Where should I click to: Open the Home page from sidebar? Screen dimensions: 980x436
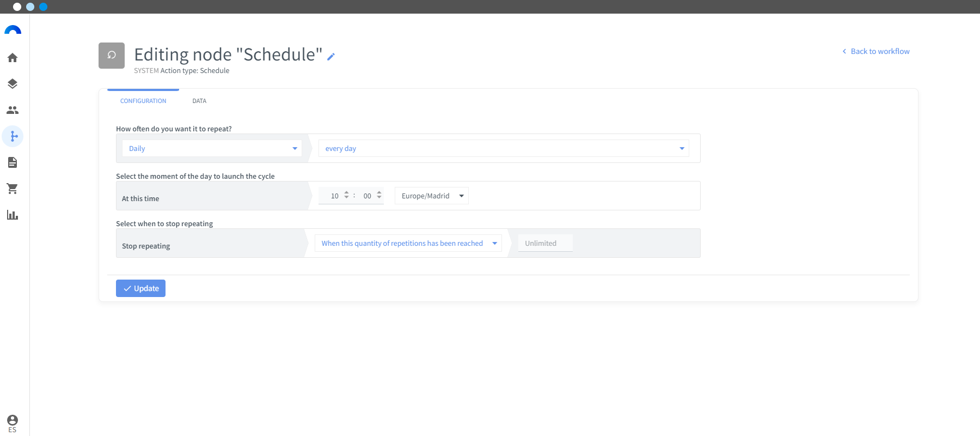(13, 58)
